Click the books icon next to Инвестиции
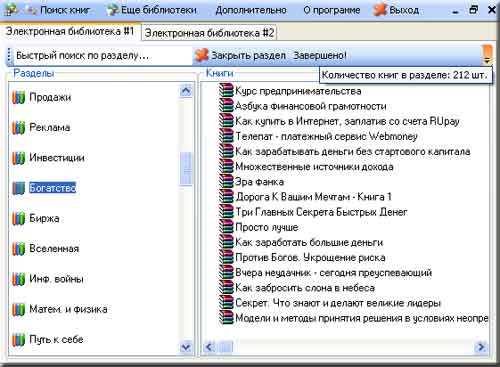This screenshot has width=500, height=367. (19, 158)
